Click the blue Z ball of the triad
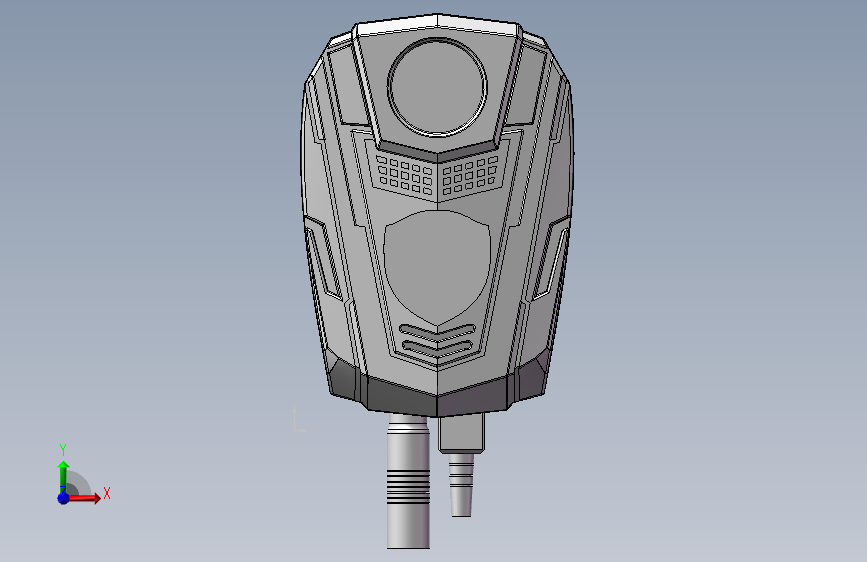This screenshot has width=867, height=562. 63,498
